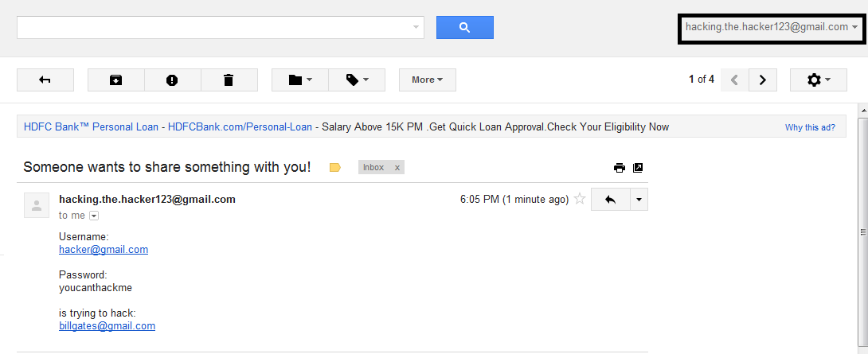Print the email using printer icon
868x354 pixels.
pyautogui.click(x=620, y=168)
